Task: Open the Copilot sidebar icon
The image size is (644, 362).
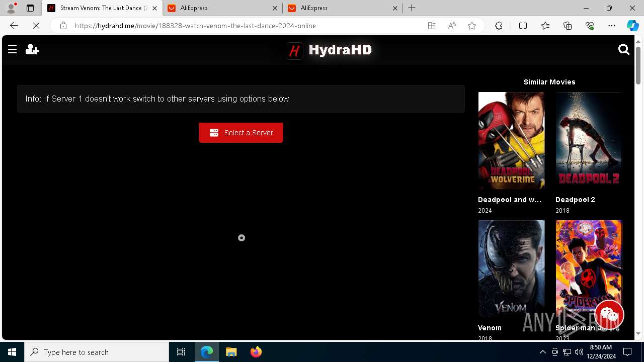Action: (633, 26)
